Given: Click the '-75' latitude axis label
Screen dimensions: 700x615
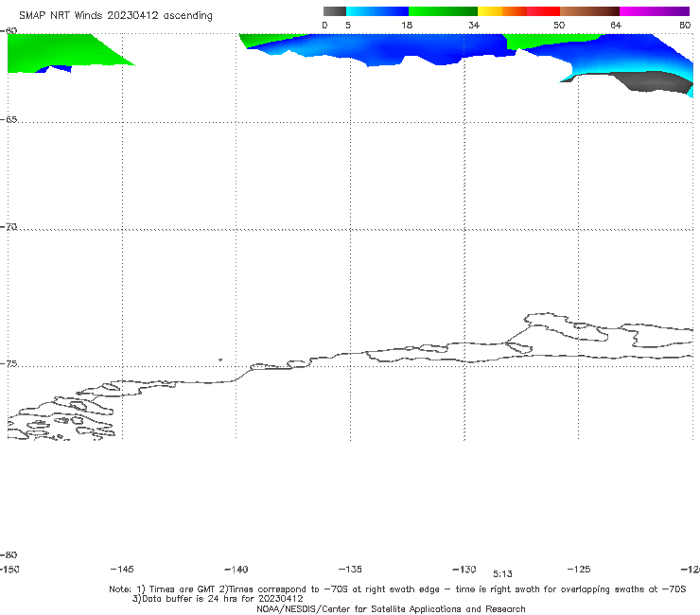Looking at the screenshot, I should pos(9,363).
